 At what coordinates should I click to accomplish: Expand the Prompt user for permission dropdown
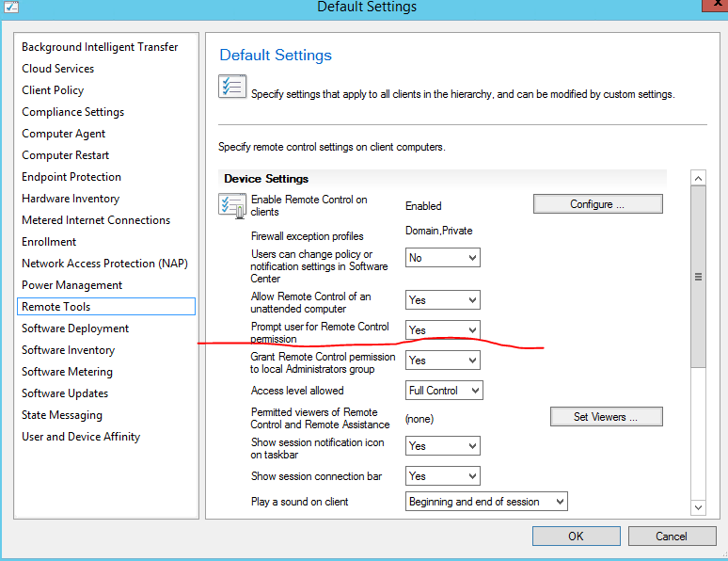[x=442, y=330]
